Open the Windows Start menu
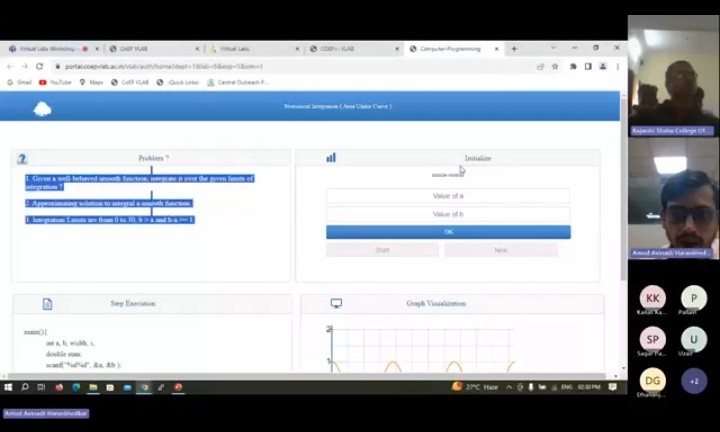 (x=9, y=387)
